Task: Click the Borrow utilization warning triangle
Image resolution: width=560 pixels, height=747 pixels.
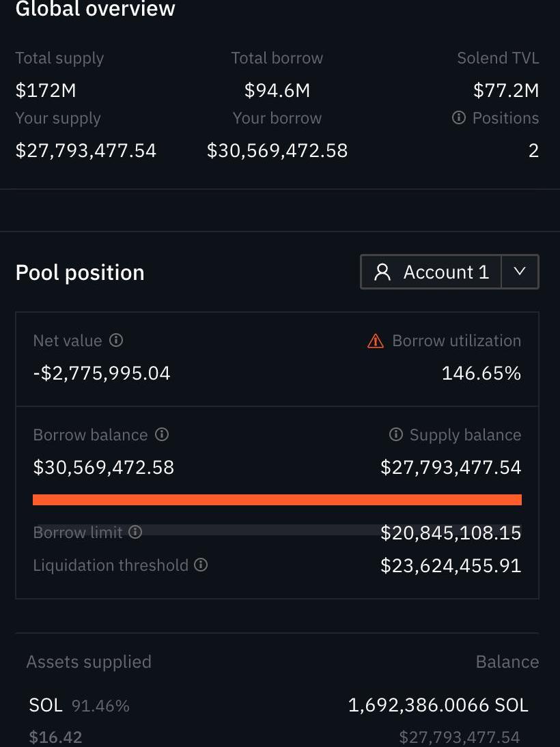Action: (376, 341)
